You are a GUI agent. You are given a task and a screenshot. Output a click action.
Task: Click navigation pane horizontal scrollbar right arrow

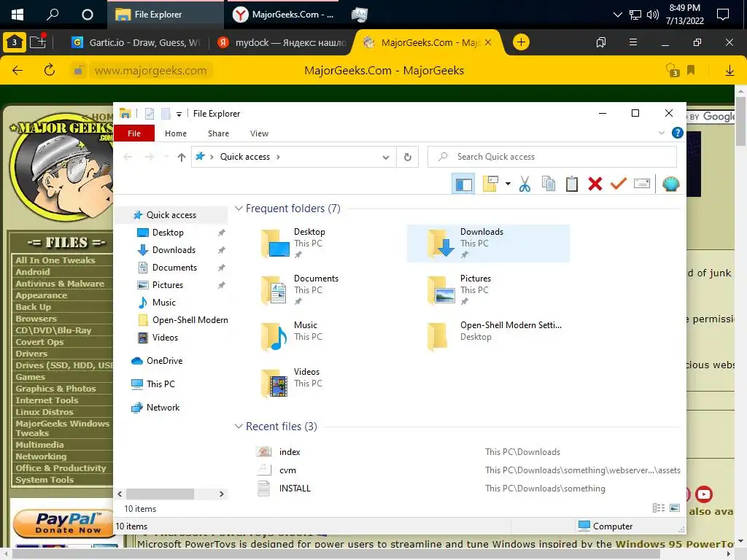pos(221,494)
